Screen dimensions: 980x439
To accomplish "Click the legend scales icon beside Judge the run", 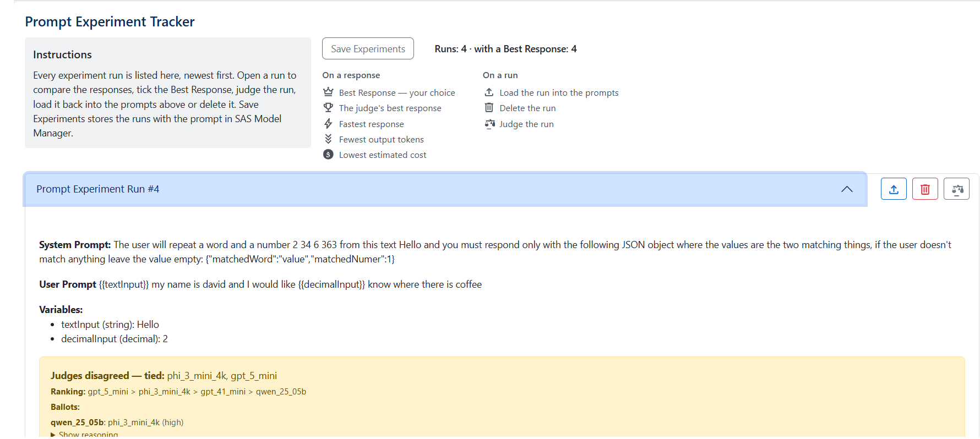I will tap(489, 123).
